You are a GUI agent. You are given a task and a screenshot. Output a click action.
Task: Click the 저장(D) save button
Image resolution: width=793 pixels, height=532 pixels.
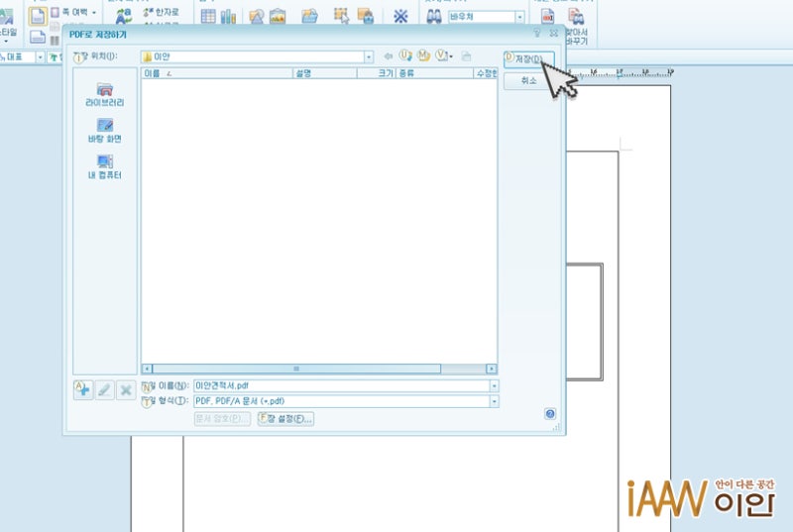[528, 59]
